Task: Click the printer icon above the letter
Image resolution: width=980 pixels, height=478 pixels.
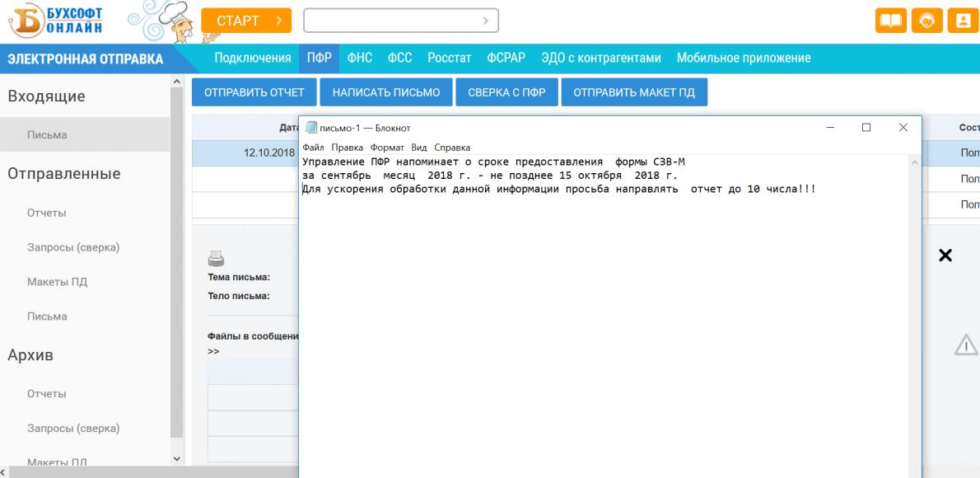Action: click(x=216, y=258)
